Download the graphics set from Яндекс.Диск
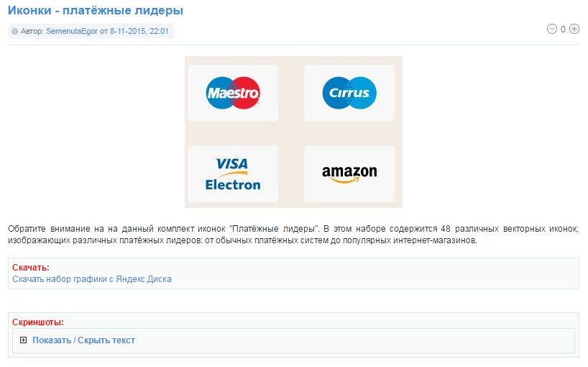Screen dimensions: 588x367 [x=92, y=278]
